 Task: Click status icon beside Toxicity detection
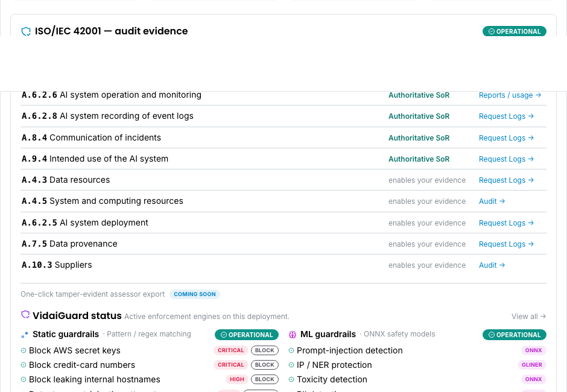coord(291,379)
